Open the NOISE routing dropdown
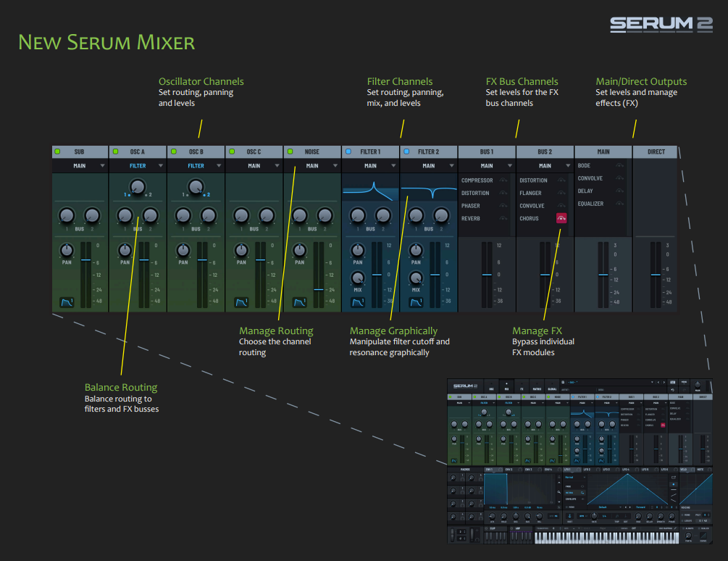Viewport: 728px width, 561px height. (312, 166)
